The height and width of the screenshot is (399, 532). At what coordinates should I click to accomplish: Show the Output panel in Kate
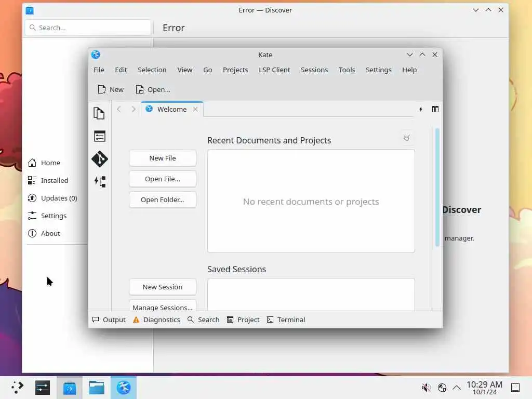(109, 320)
